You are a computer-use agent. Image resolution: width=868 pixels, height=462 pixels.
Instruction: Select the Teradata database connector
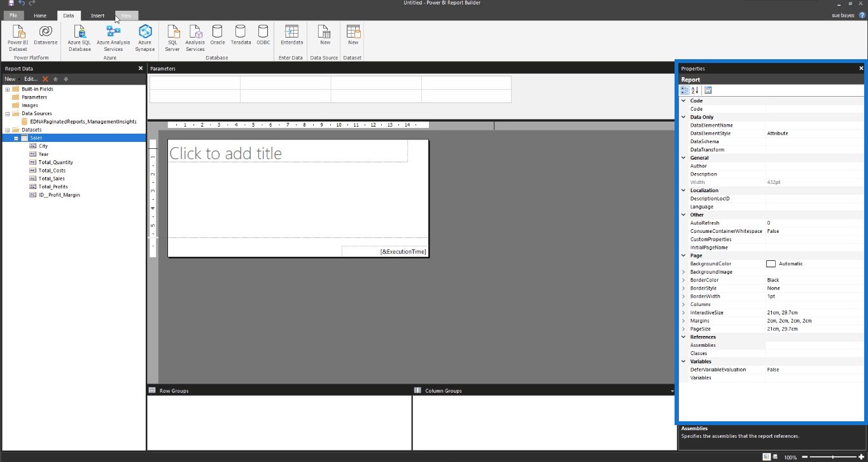coord(241,36)
